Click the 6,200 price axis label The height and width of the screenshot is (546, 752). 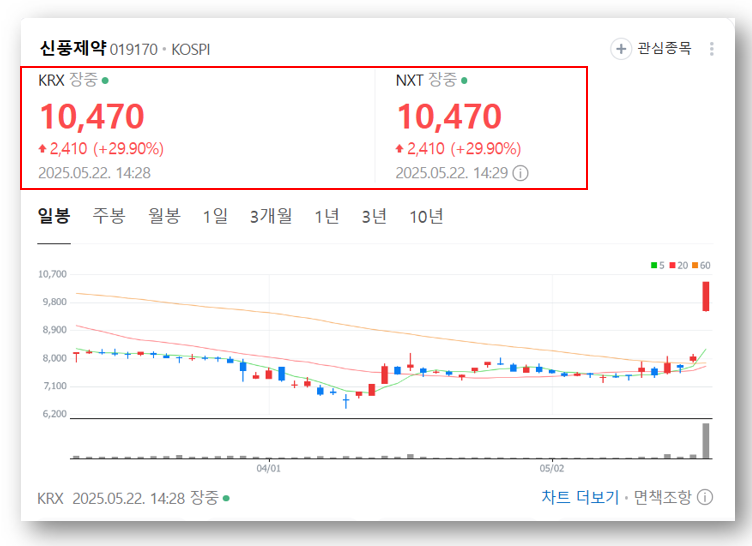click(x=55, y=414)
